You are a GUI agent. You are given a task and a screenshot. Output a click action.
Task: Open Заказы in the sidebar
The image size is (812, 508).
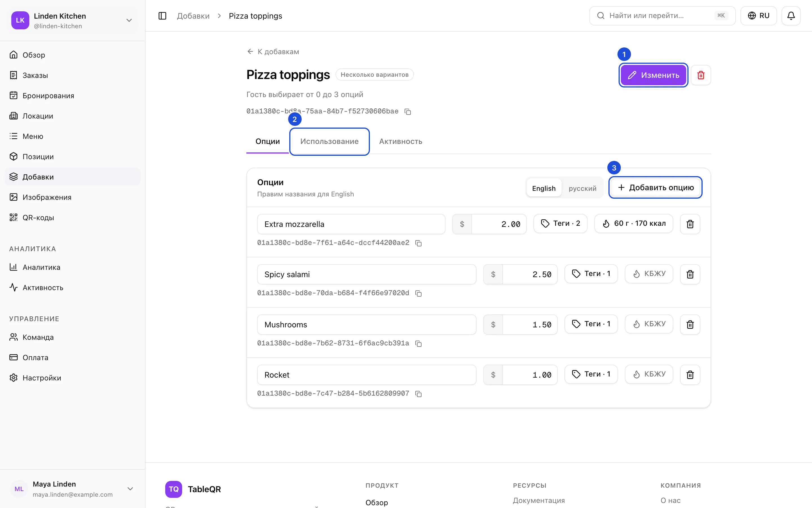click(x=72, y=75)
